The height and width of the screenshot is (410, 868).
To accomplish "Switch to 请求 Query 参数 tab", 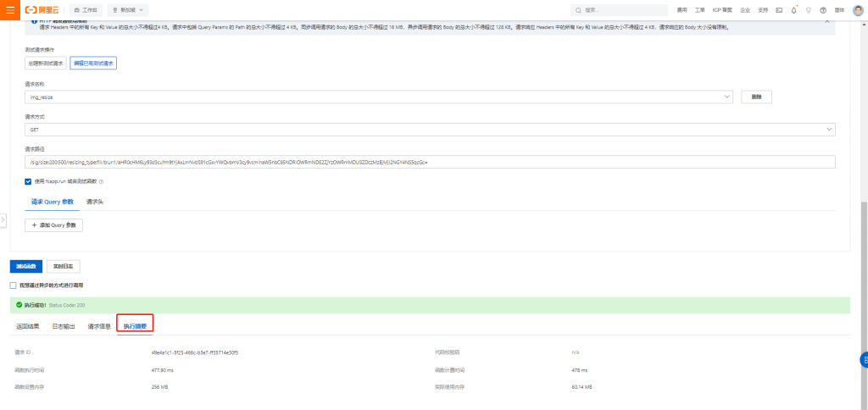I will click(x=52, y=202).
